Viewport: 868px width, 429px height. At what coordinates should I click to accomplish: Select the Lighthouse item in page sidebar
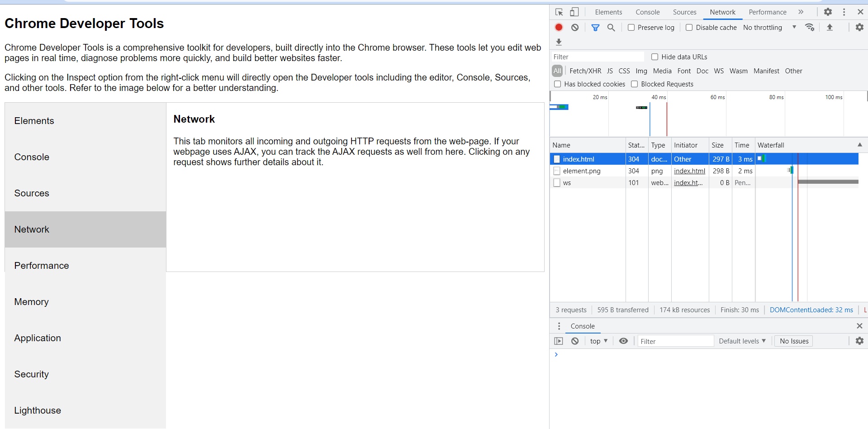pos(38,410)
